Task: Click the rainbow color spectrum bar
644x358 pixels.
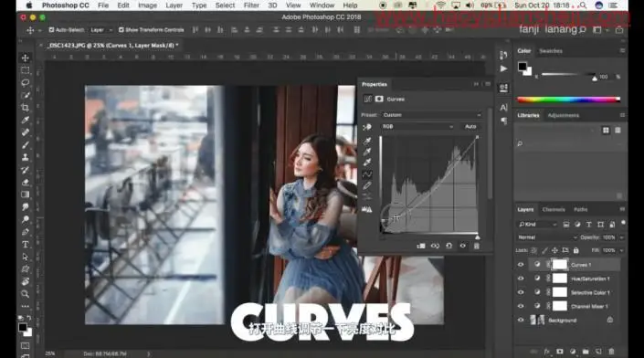Action: 568,100
